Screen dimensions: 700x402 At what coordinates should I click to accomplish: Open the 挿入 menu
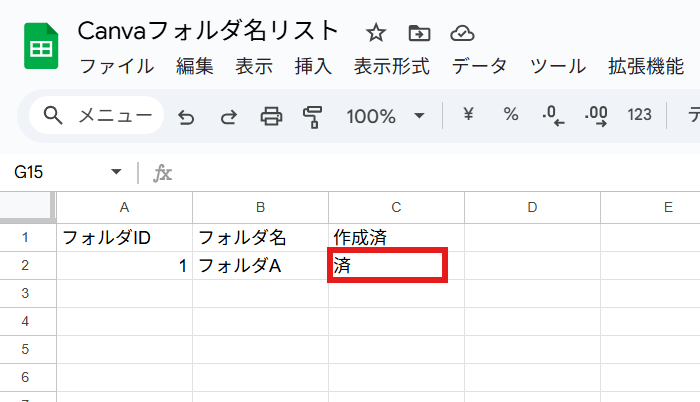point(313,67)
